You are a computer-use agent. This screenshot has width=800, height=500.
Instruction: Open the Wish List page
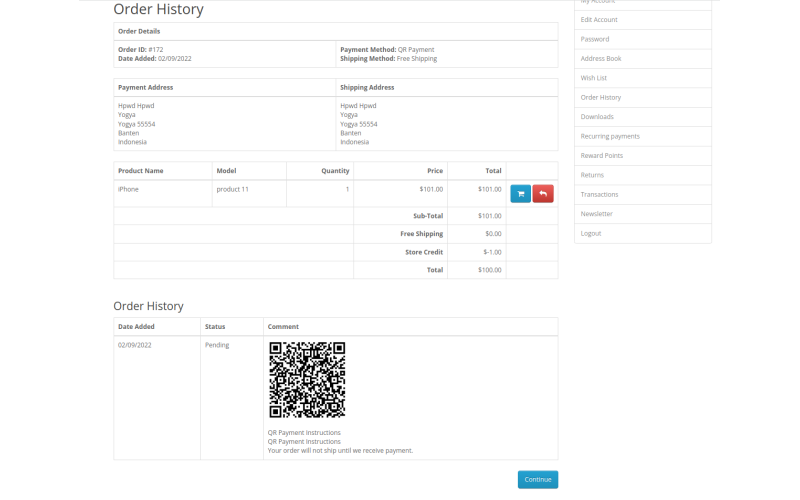point(593,78)
